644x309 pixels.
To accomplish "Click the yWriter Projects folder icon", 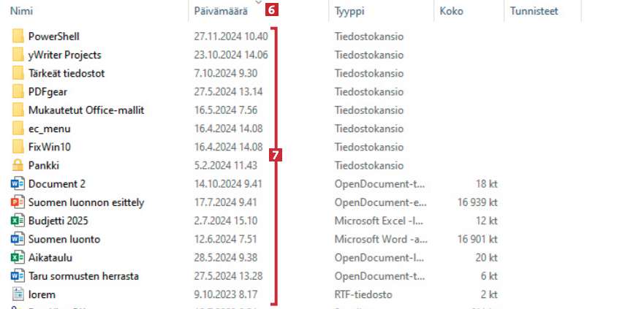I will 18,55.
